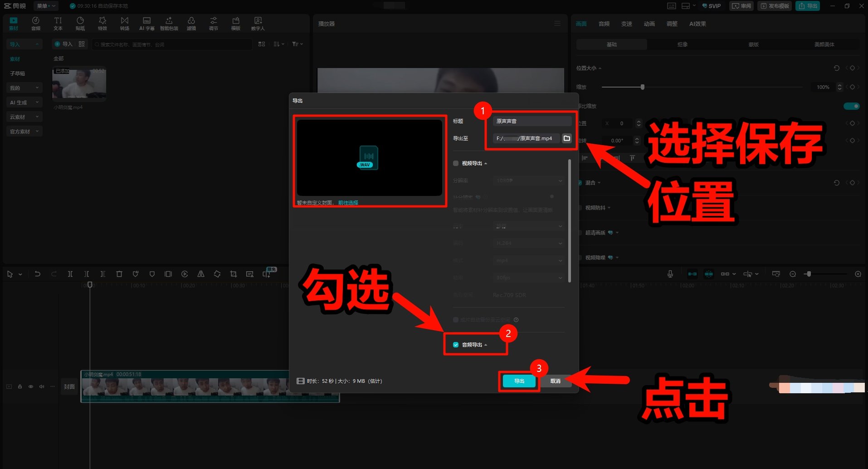This screenshot has height=469, width=868.
Task: Expand the 云素材 category in left sidebar
Action: pyautogui.click(x=24, y=116)
